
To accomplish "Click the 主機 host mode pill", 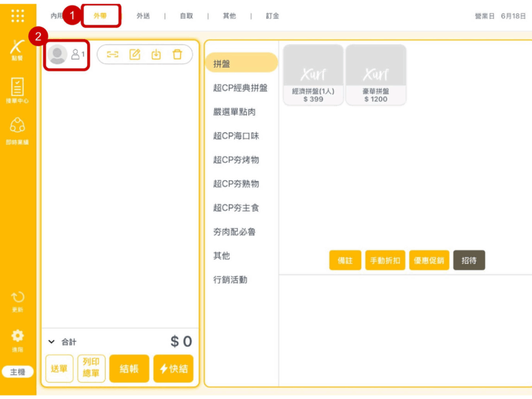I will (x=18, y=372).
